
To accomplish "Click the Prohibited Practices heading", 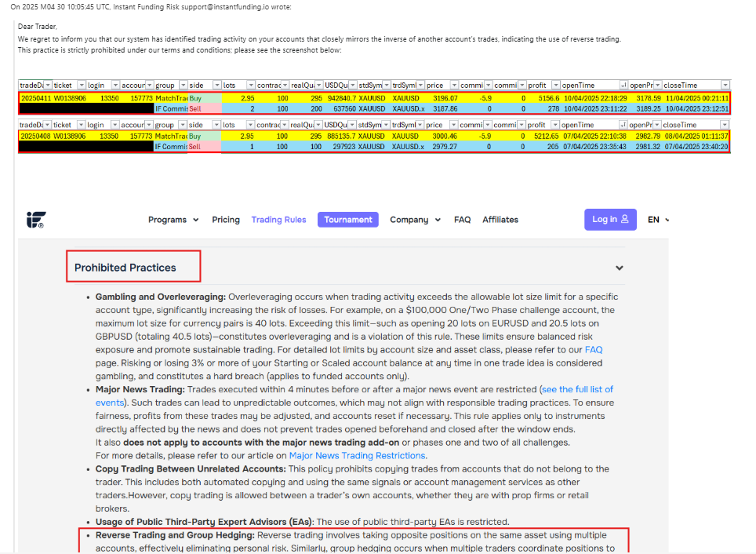I will (x=125, y=268).
